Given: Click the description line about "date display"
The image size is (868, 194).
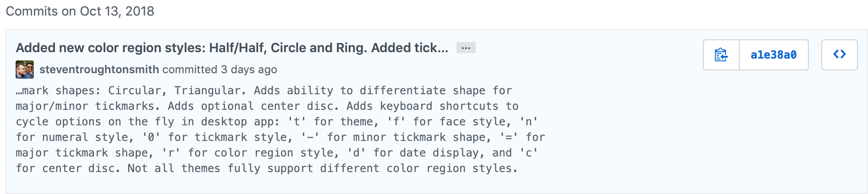Looking at the screenshot, I should pyautogui.click(x=277, y=153).
